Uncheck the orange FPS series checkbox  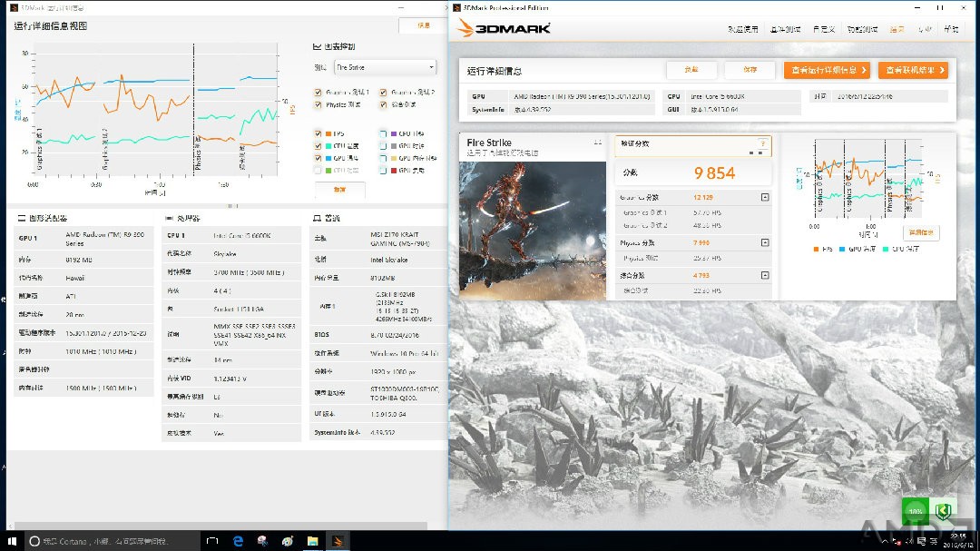click(318, 133)
